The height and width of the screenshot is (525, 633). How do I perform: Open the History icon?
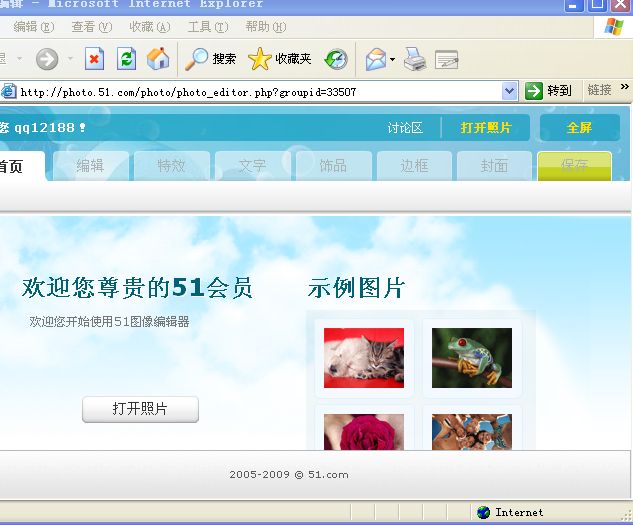tap(336, 59)
